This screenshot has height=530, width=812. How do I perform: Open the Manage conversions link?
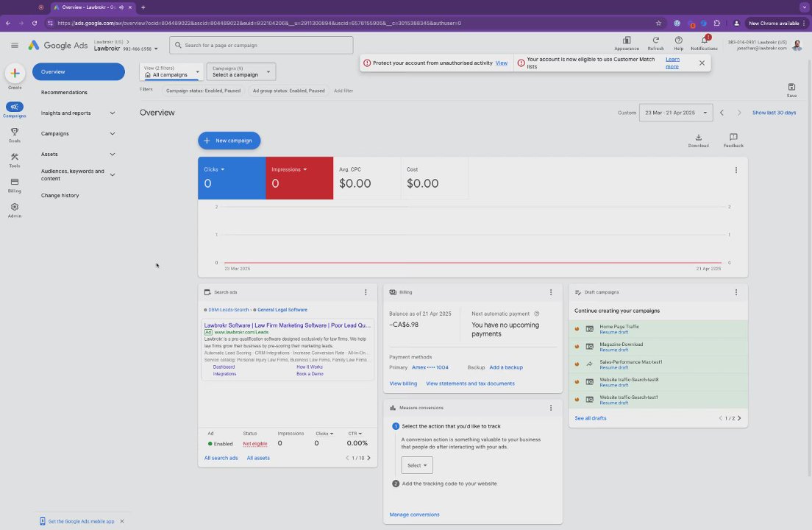coord(414,515)
